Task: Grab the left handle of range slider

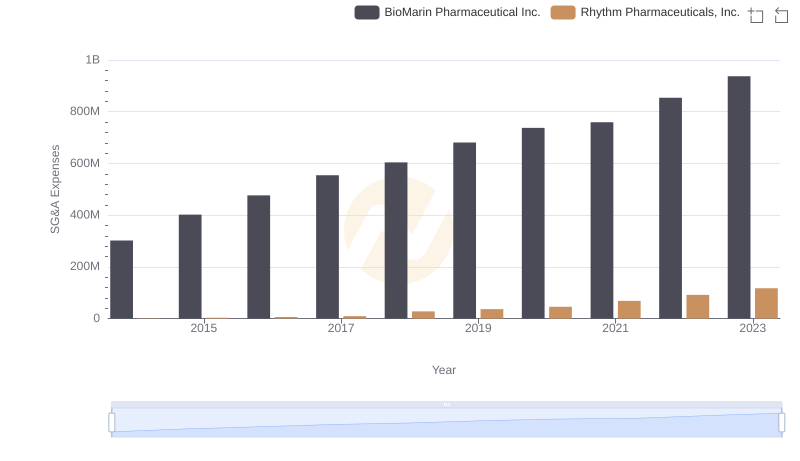Action: 112,422
